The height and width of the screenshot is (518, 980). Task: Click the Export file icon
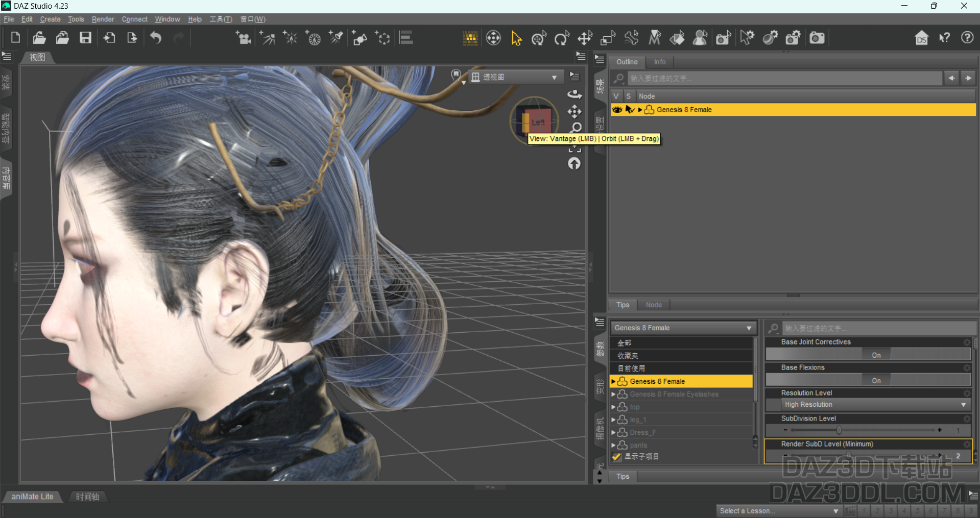pos(132,38)
